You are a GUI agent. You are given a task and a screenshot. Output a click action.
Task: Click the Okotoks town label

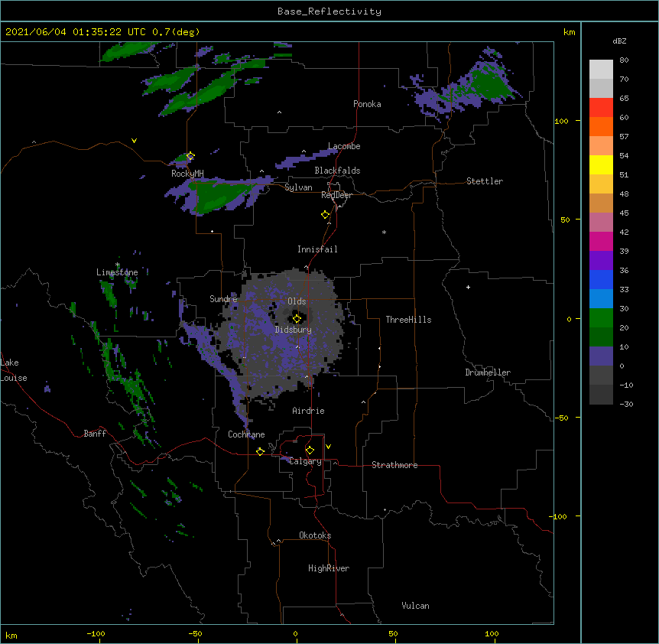315,535
